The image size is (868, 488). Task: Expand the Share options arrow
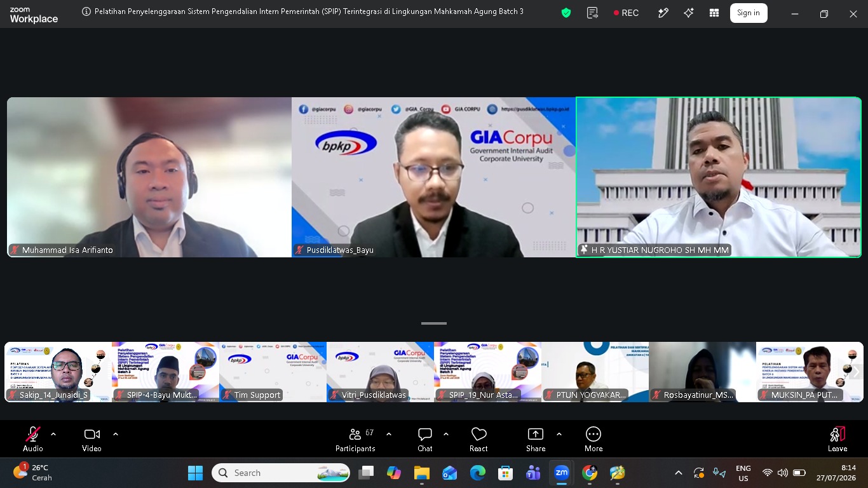(x=559, y=434)
